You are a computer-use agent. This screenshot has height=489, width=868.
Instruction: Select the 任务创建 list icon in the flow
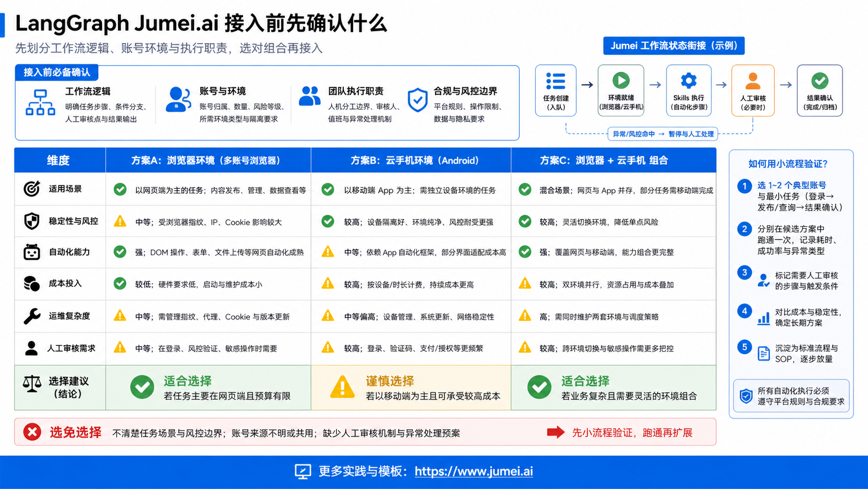555,81
